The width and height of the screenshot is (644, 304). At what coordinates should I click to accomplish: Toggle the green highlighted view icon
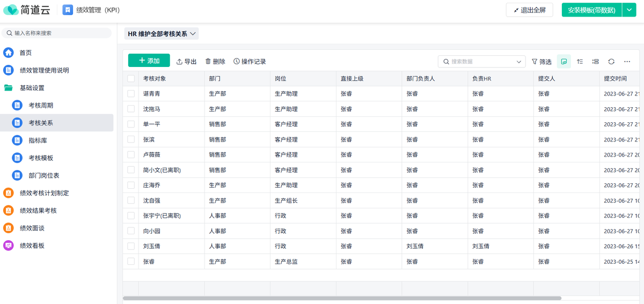[x=563, y=62]
